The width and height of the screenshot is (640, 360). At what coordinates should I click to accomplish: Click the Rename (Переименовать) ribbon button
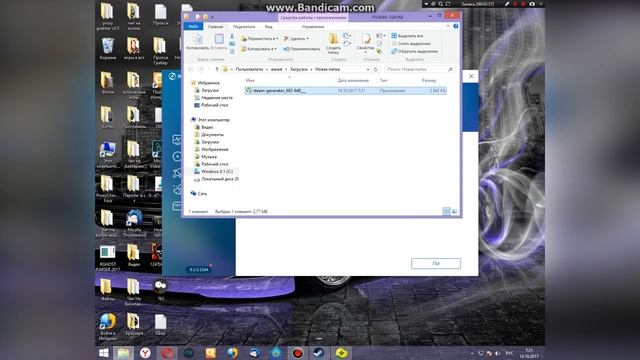(302, 49)
